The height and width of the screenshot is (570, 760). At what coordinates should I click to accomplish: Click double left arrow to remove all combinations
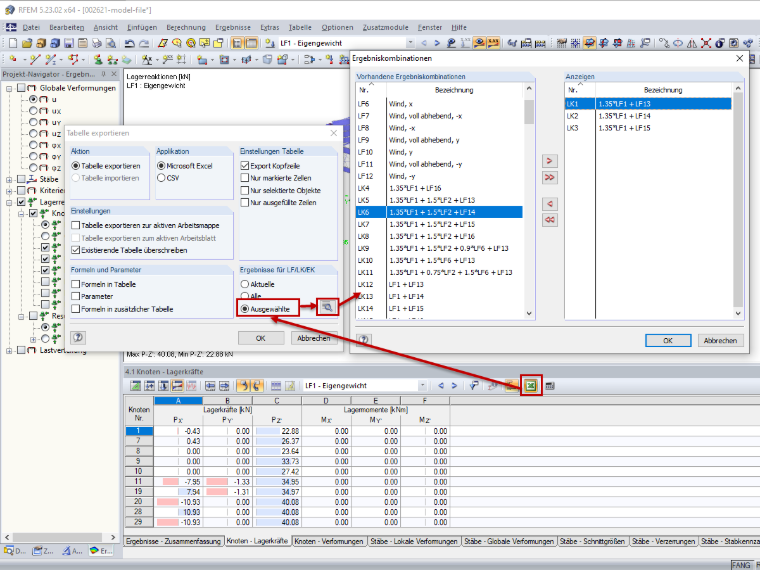click(x=549, y=220)
